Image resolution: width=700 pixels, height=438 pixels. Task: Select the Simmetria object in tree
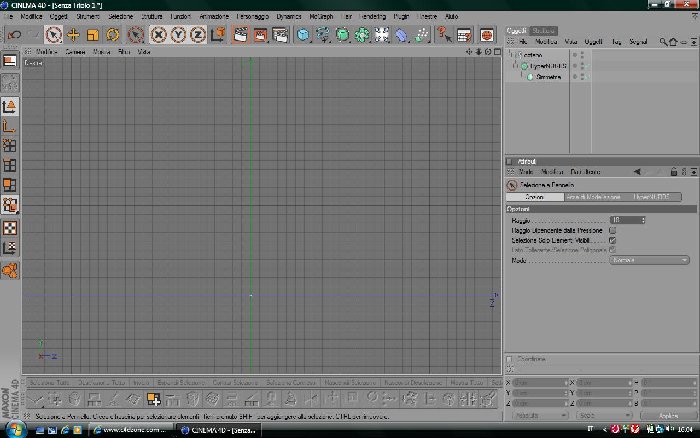(548, 77)
